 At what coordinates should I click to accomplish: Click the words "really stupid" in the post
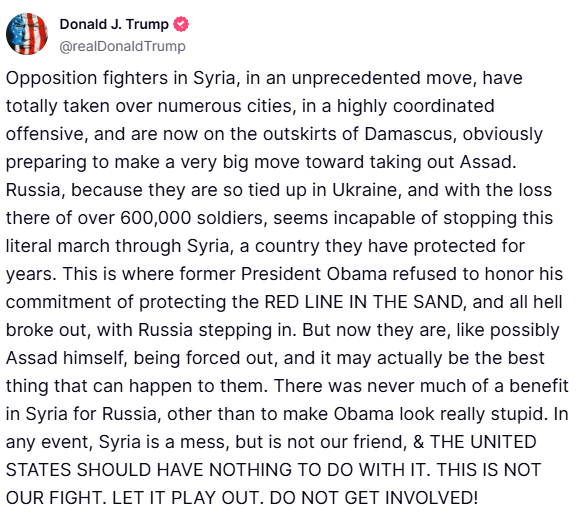(491, 414)
